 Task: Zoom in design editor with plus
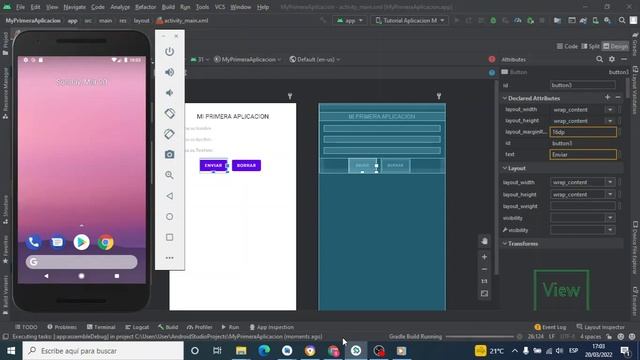[484, 257]
